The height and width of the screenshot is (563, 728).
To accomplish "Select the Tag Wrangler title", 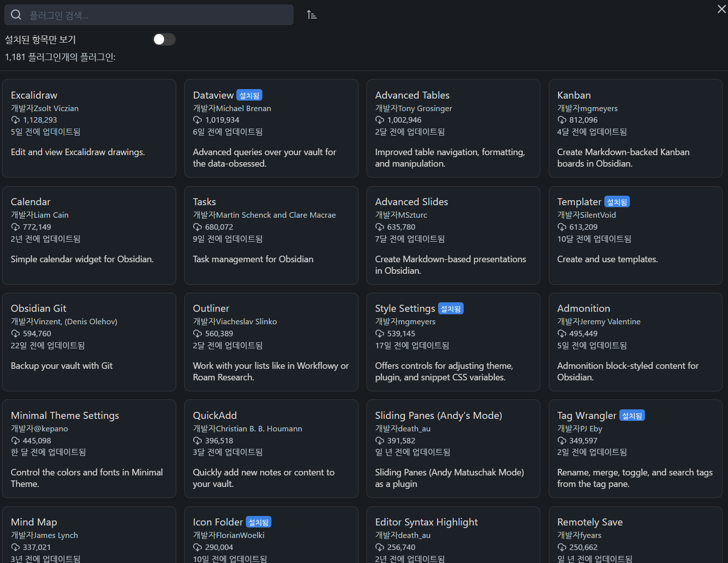I will (x=587, y=415).
